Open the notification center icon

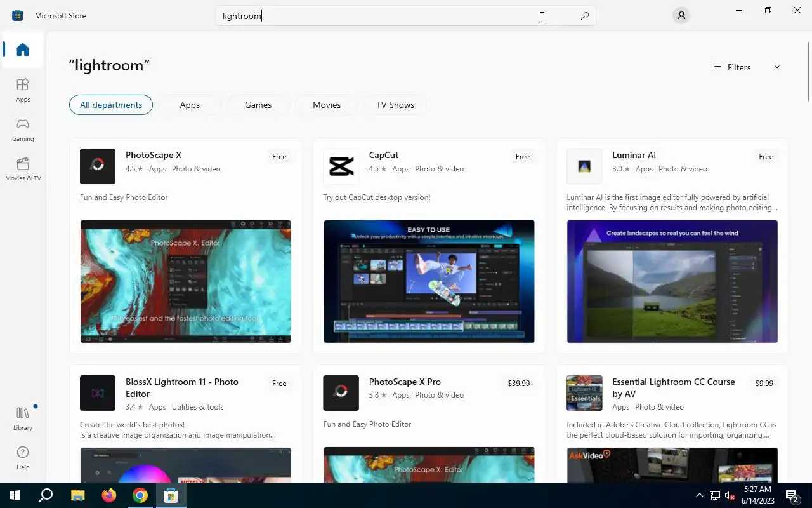pos(792,495)
